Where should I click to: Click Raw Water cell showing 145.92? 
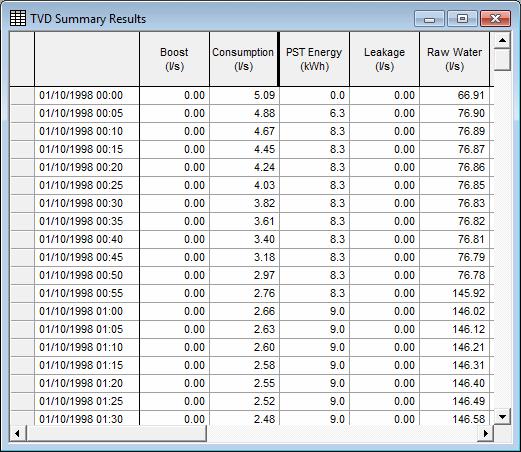pyautogui.click(x=454, y=293)
